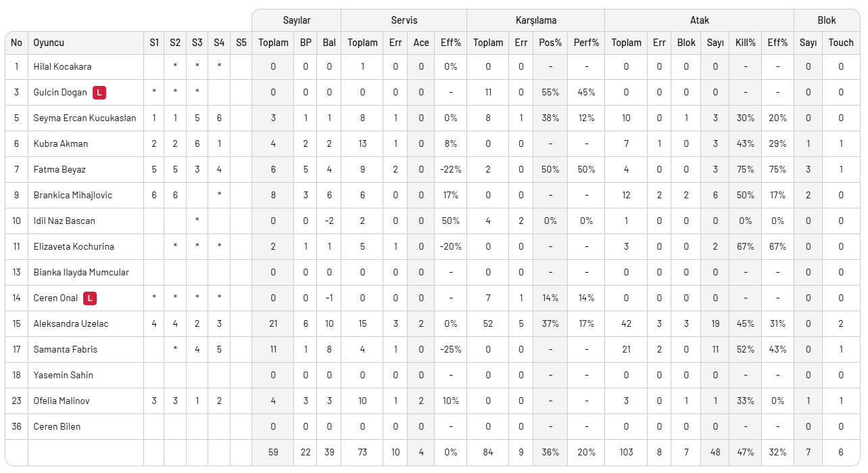Open Brankica Mihajlovic's player row
This screenshot has width=868, height=473.
click(x=73, y=196)
